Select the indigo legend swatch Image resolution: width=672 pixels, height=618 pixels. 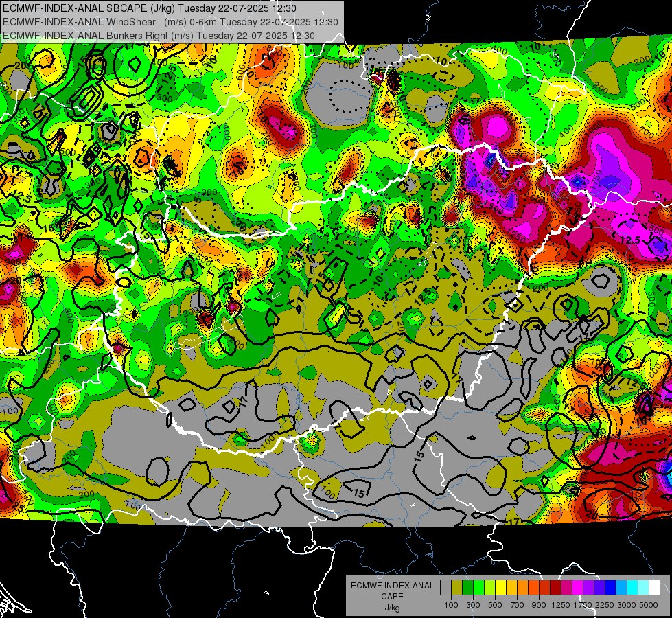[x=599, y=588]
